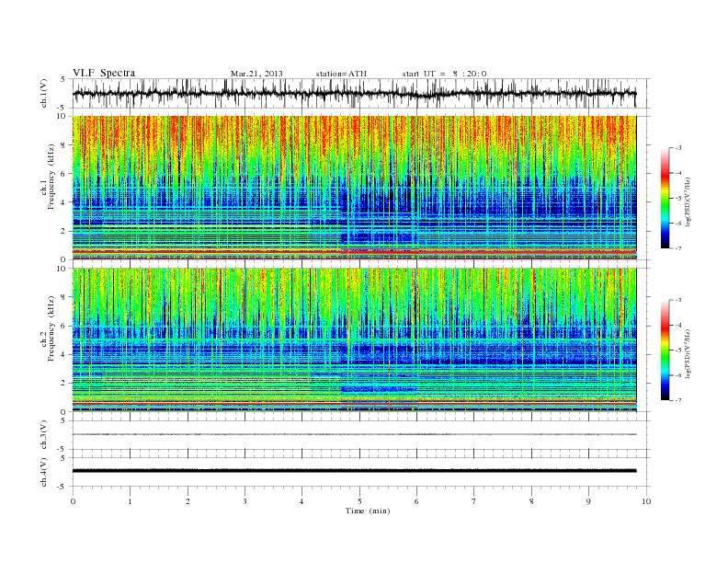
Task: Select the "Mar.21, 2013" date text
Action: pos(256,74)
